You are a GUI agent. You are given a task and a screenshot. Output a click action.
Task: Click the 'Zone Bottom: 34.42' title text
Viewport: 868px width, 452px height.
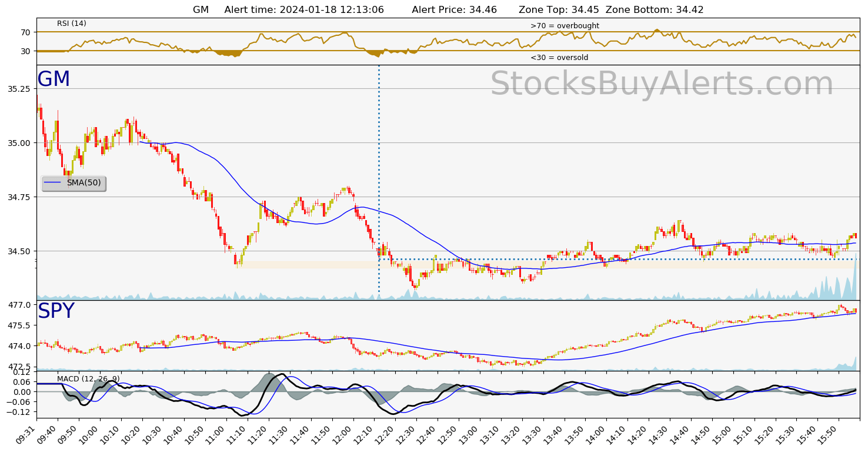click(655, 9)
